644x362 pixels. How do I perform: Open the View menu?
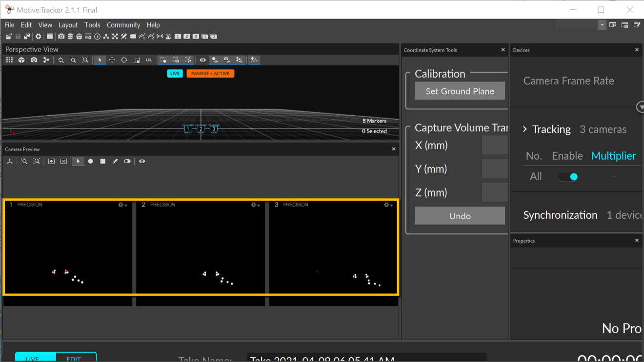pyautogui.click(x=45, y=25)
